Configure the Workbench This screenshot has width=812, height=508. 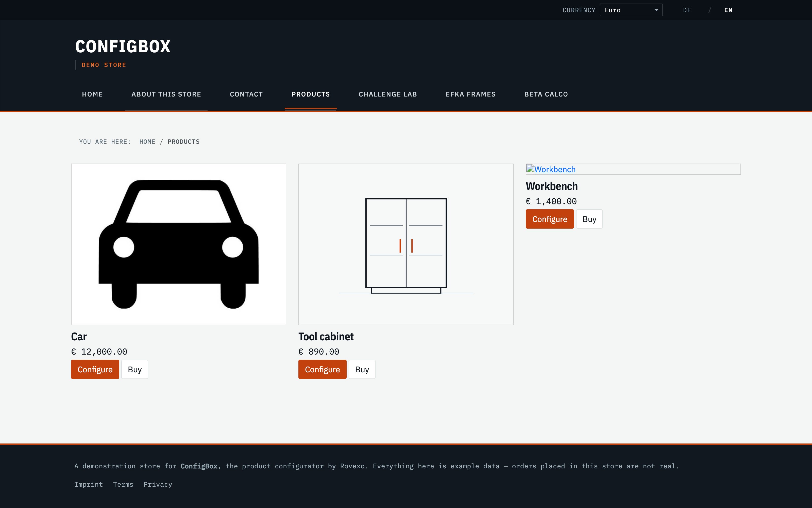(x=550, y=219)
